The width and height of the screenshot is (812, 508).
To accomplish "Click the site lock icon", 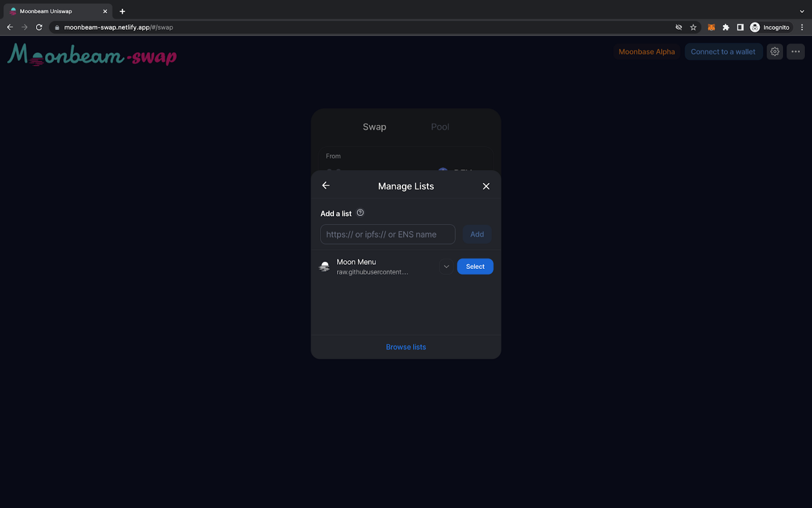I will (57, 27).
